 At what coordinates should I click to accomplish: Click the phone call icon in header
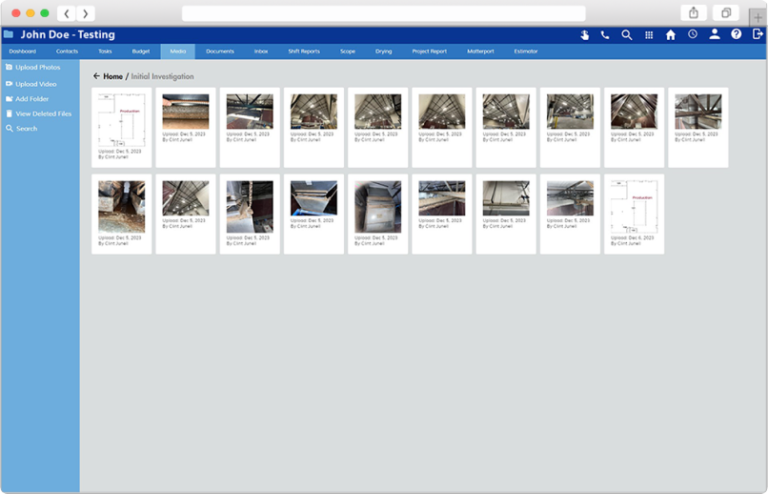605,35
